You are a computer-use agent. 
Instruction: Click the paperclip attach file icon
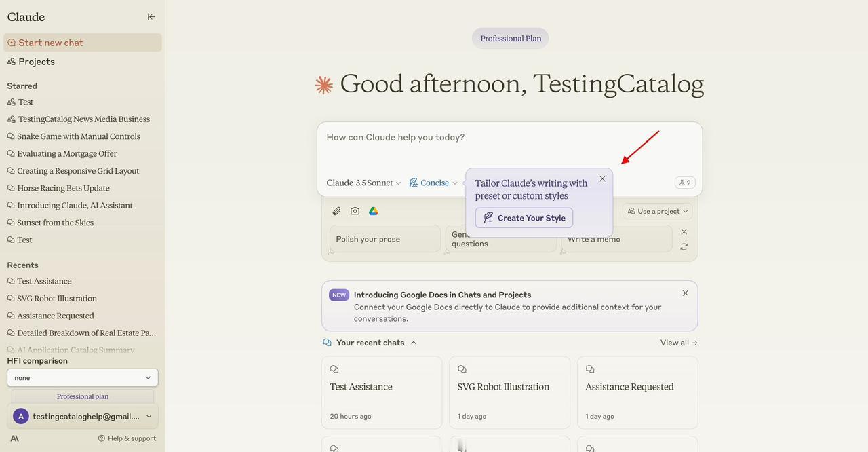(336, 211)
